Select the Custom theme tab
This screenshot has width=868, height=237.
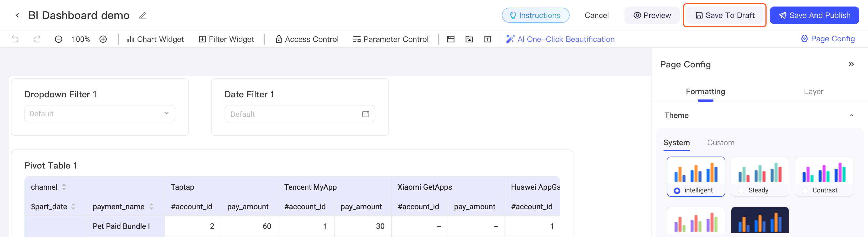click(721, 142)
